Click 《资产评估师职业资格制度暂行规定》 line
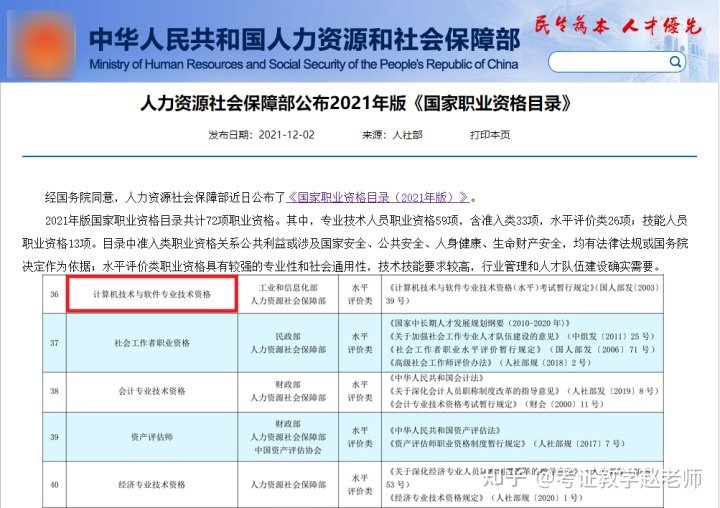 pos(506,443)
